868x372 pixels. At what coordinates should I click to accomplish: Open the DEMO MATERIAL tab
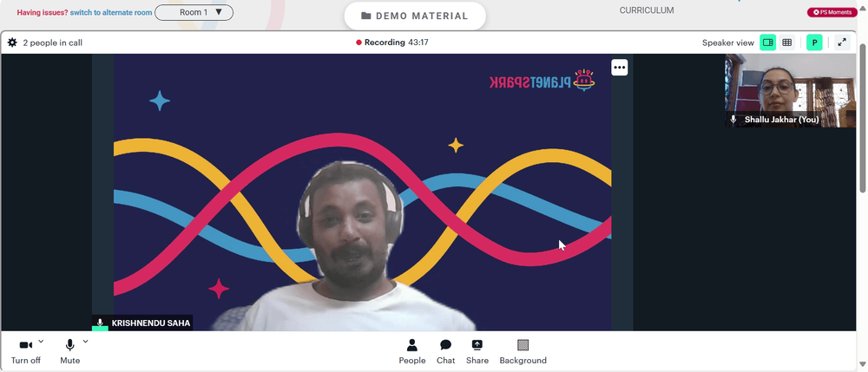(415, 16)
